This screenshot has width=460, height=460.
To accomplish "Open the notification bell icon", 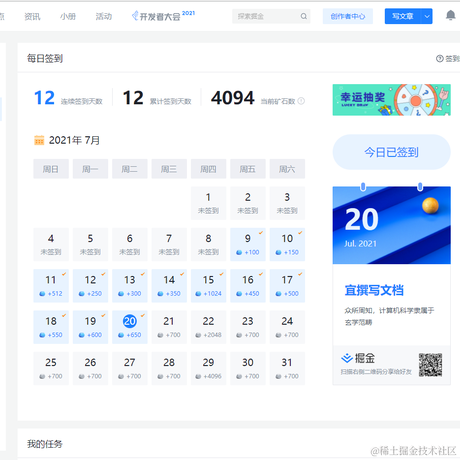I will (x=450, y=15).
